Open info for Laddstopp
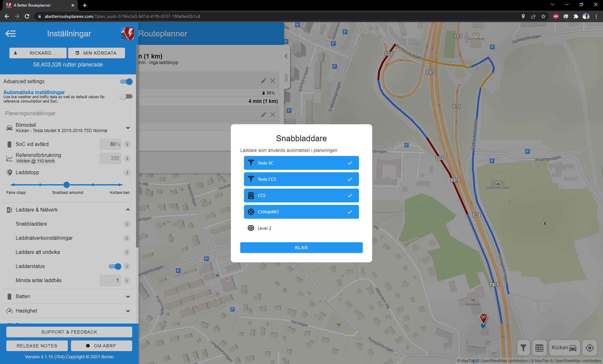The image size is (603, 364). pos(127,173)
